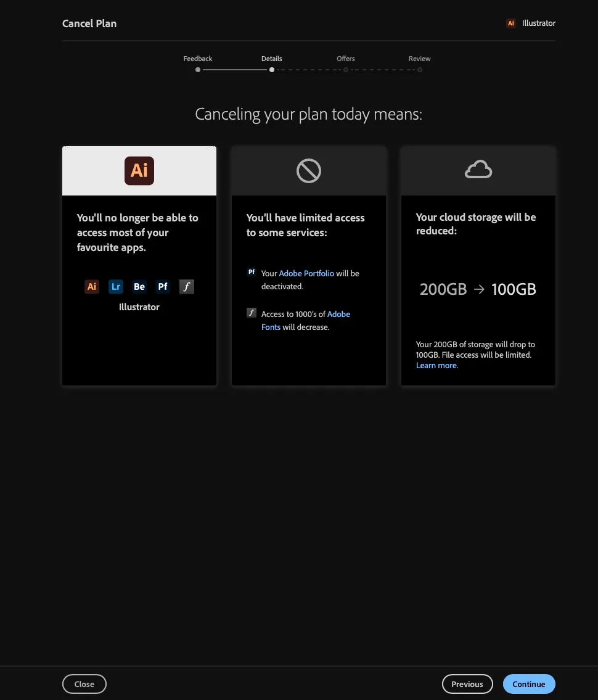
Task: Click the fonts icon beside Adobe Fonts text
Action: pyautogui.click(x=252, y=313)
